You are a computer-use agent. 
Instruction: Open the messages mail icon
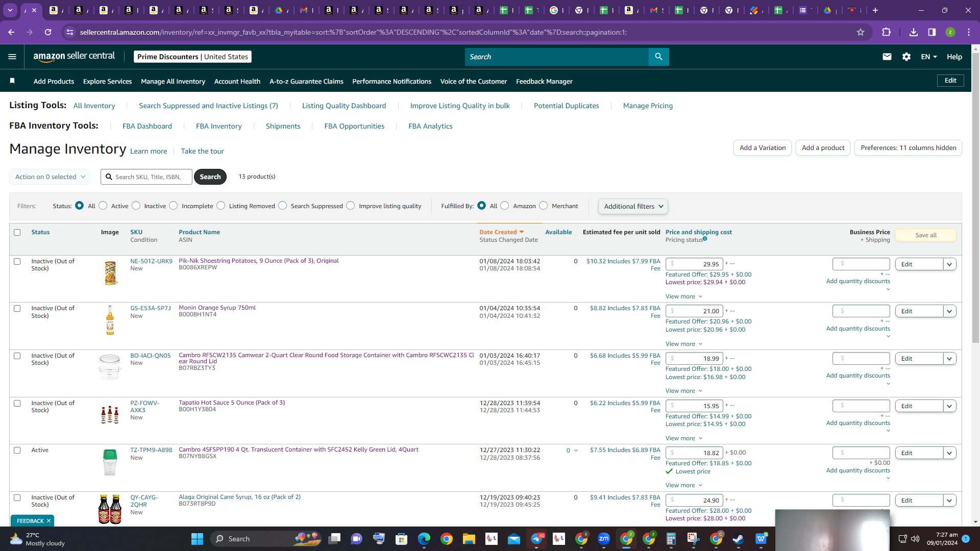pos(887,57)
